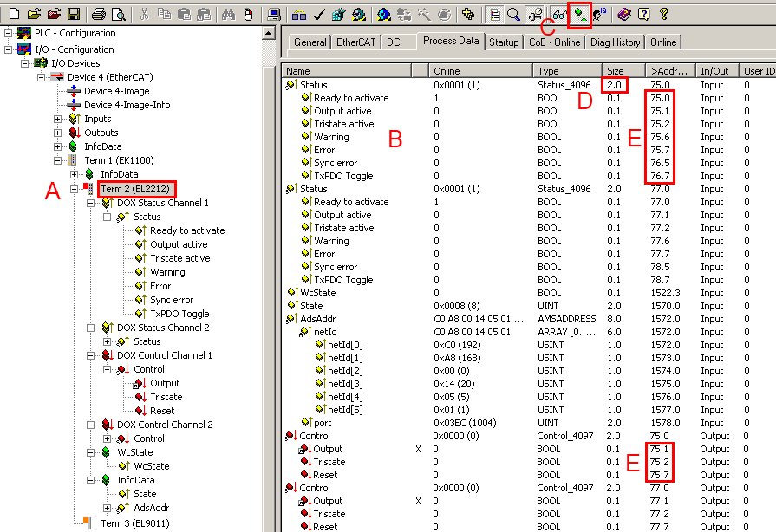Switch to the General tab
This screenshot has width=776, height=532.
(310, 42)
